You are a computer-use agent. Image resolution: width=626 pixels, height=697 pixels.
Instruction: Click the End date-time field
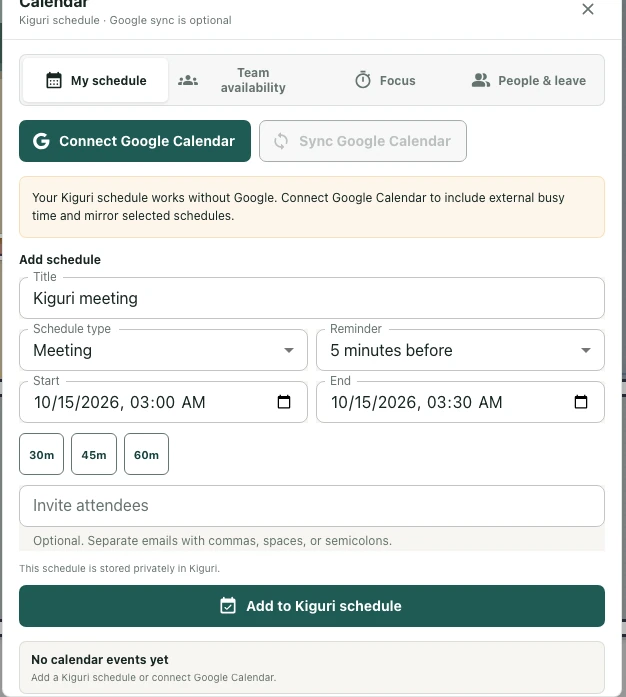click(x=460, y=402)
